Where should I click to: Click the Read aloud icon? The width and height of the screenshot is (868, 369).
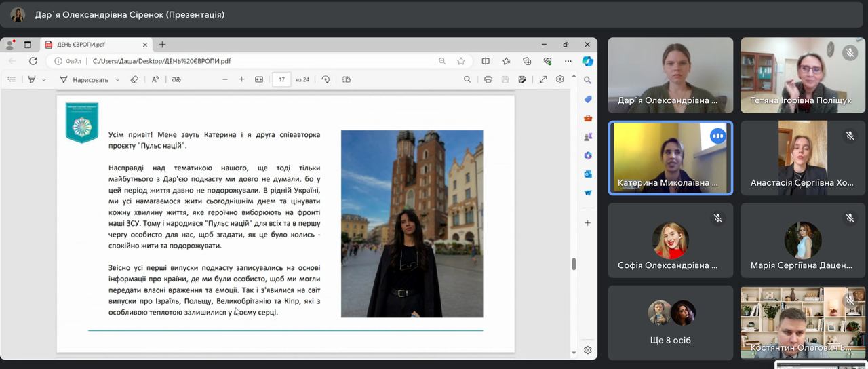155,79
